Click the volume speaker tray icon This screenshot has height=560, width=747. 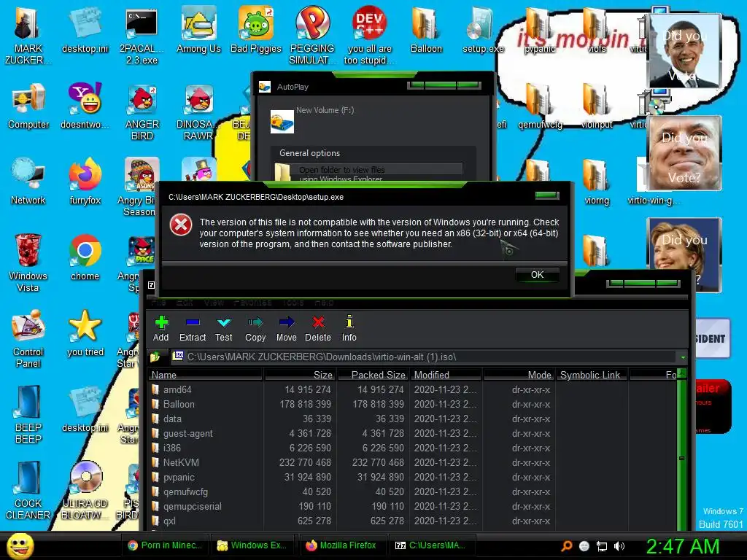619,546
